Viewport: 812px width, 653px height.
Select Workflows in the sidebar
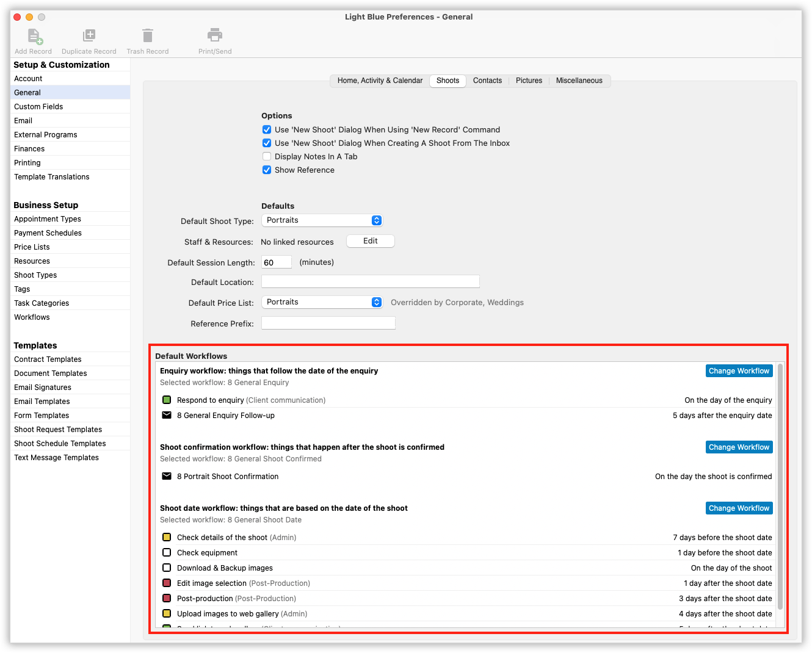point(32,317)
